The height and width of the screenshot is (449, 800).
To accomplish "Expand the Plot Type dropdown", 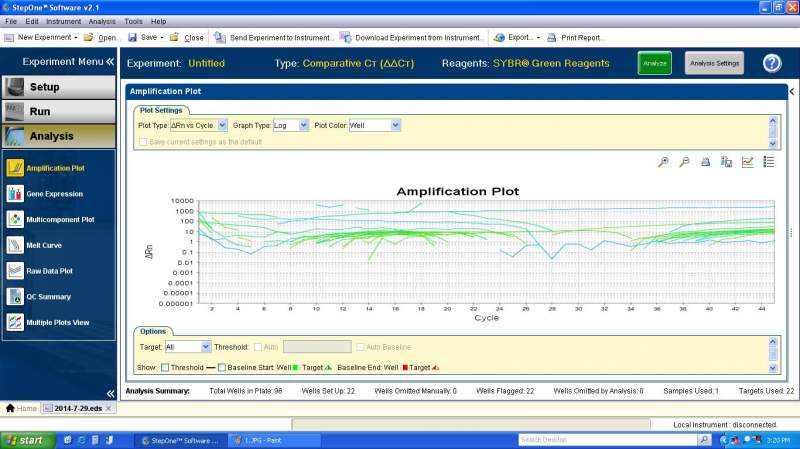I will [222, 125].
